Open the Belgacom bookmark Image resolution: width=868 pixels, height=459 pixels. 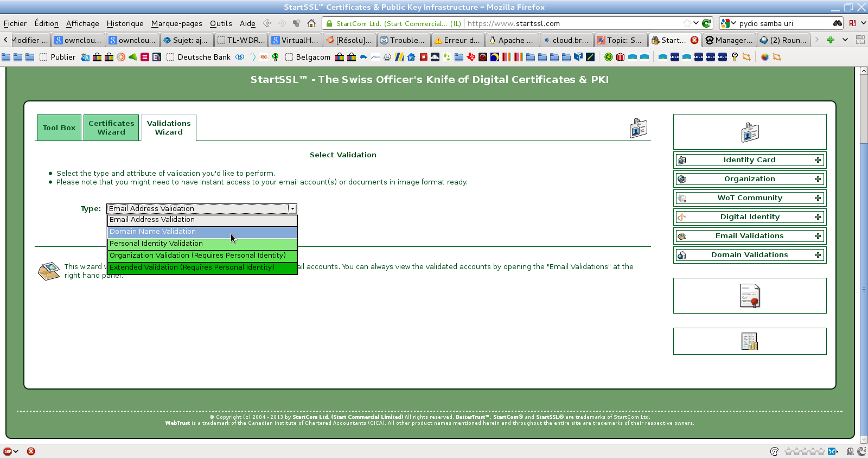coord(308,57)
